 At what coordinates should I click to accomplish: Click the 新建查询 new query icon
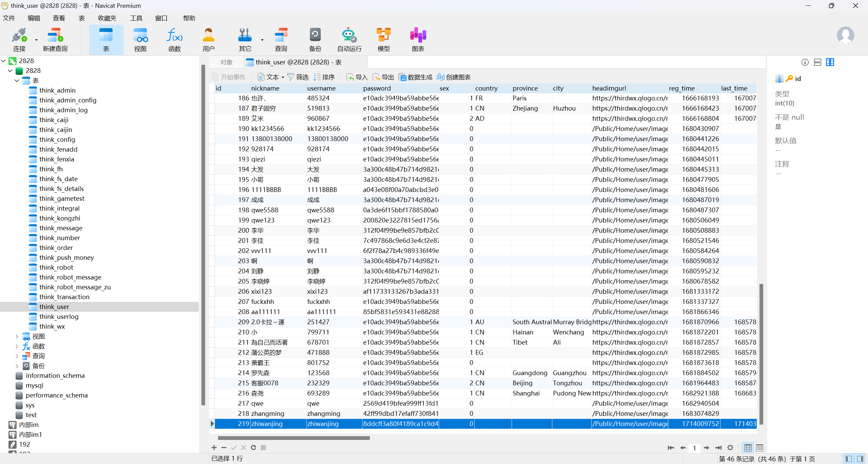coord(55,40)
